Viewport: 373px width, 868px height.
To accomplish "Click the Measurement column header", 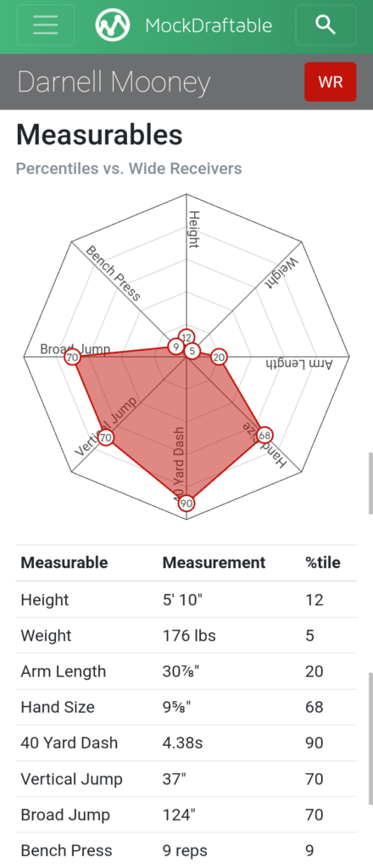I will pos(214,563).
